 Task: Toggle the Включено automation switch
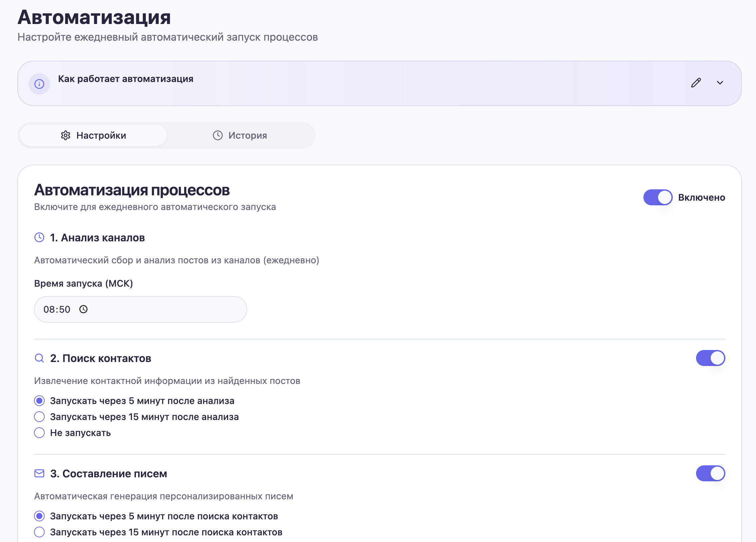point(658,197)
